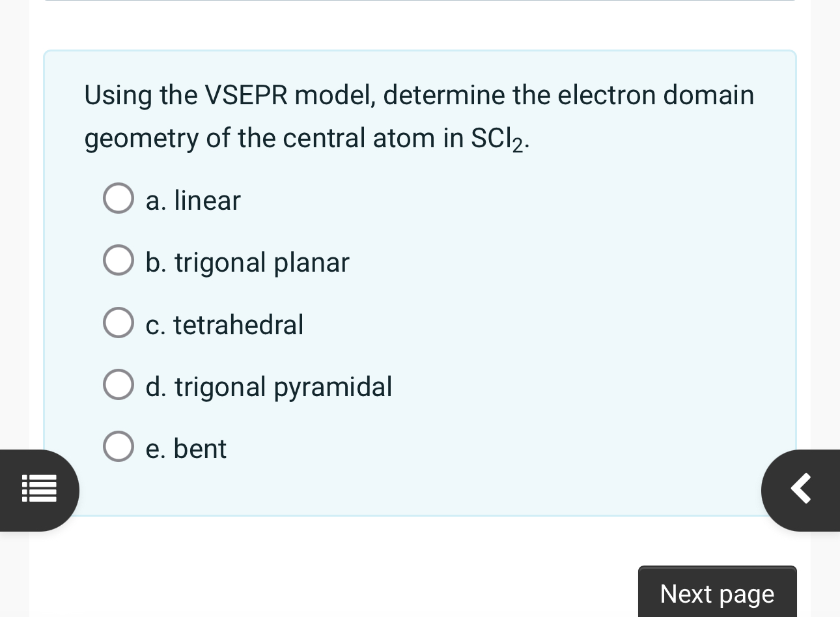Expand the collapsed sidebar using the list icon
Screen dimensions: 840x617
coord(39,489)
